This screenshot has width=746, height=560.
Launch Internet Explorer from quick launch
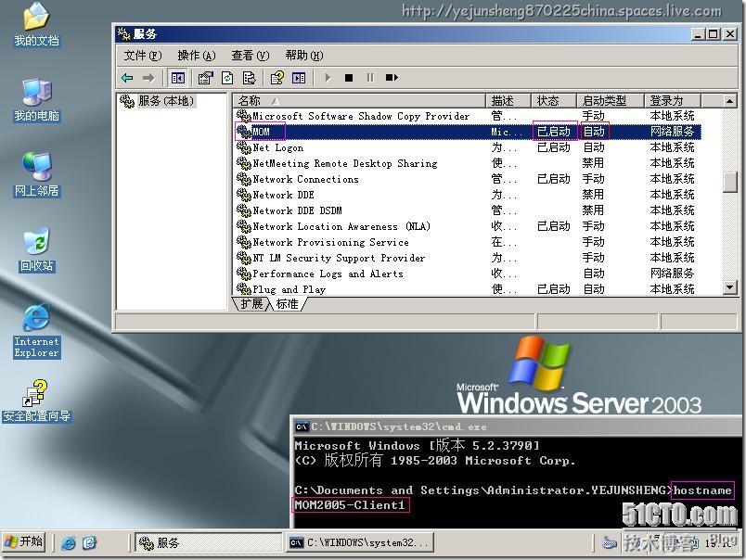click(x=69, y=543)
